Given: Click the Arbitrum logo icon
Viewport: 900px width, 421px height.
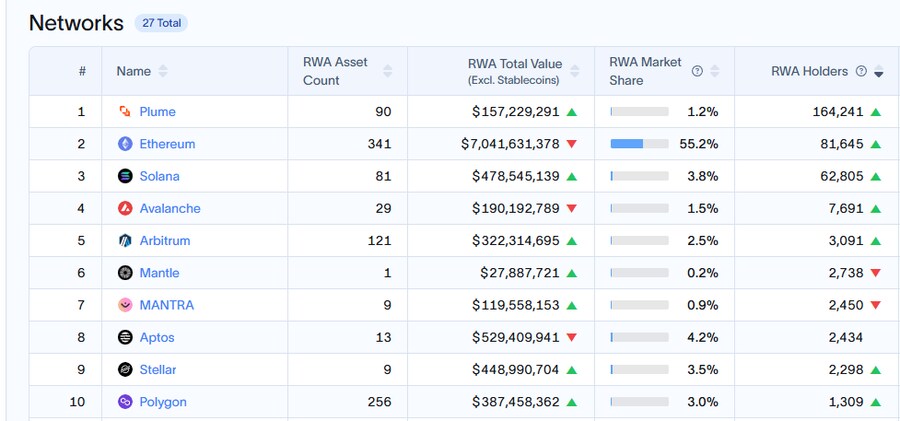Looking at the screenshot, I should click(x=125, y=241).
